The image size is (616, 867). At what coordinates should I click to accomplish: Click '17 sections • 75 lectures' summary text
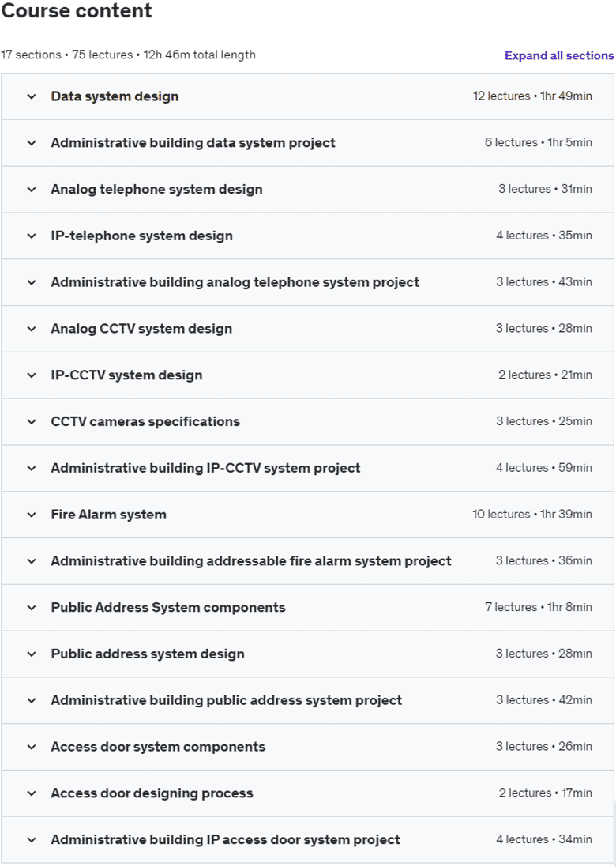pos(67,55)
